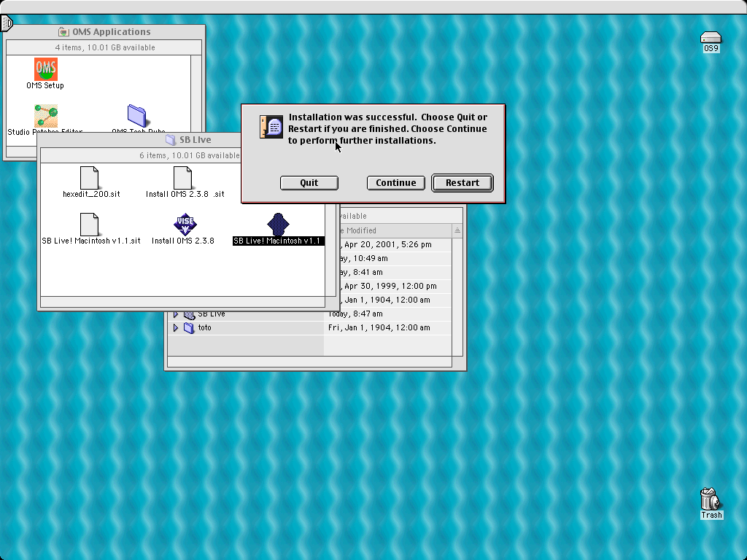Click 'Apr 30, 1999, 12:00 pm' date entry

(x=390, y=286)
